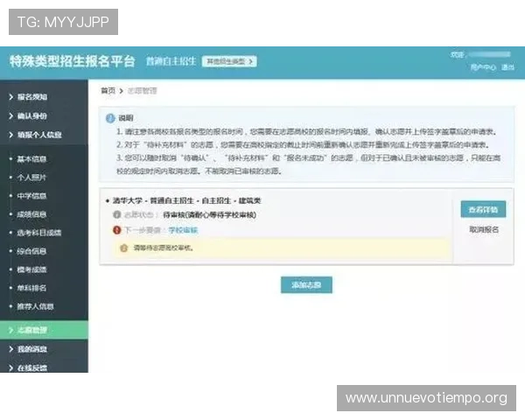Screen dimensions: 525x420
Task: Click the 添加志愿 button
Action: pyautogui.click(x=306, y=284)
